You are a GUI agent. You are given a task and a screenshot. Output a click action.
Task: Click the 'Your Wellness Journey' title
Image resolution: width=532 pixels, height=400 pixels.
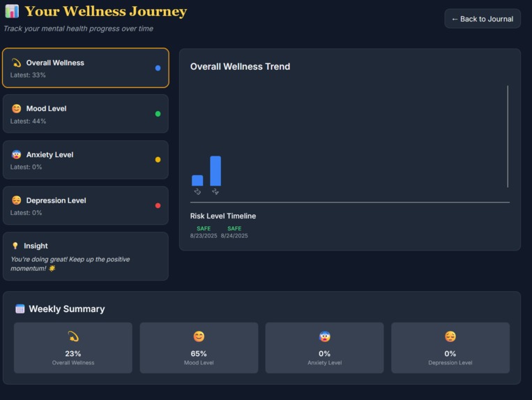pyautogui.click(x=106, y=11)
